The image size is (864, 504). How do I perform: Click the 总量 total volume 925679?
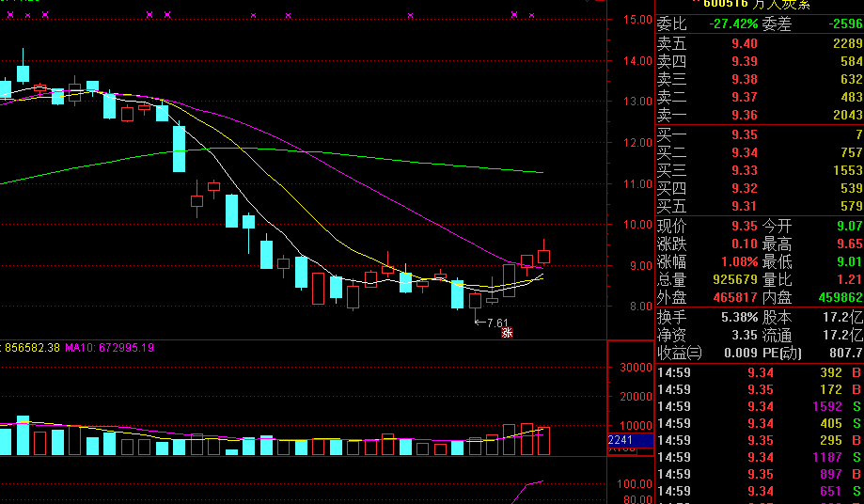pos(735,279)
